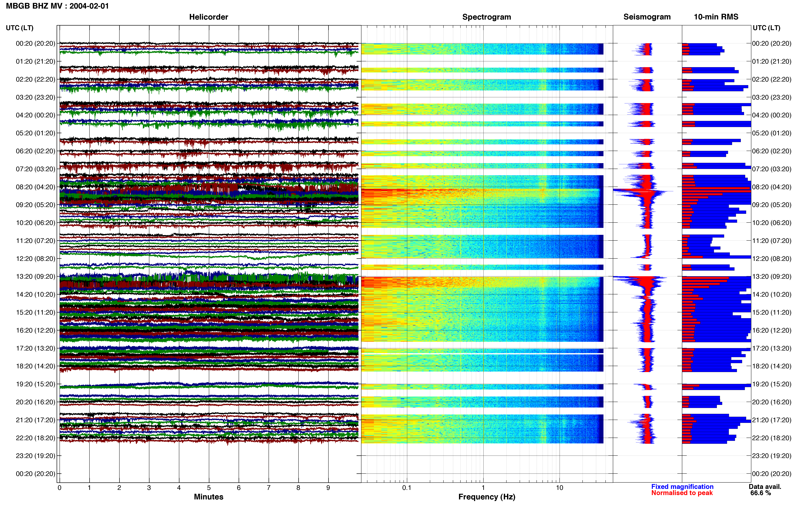Click the left time label '03:20 (23:20)'

[36, 97]
